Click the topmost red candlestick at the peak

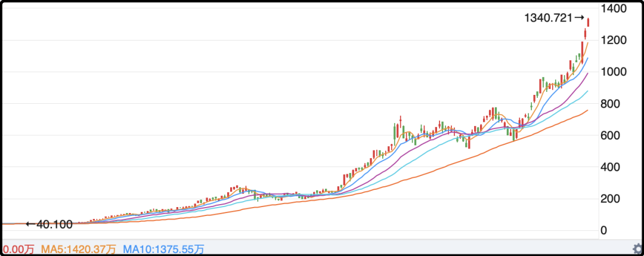[588, 22]
